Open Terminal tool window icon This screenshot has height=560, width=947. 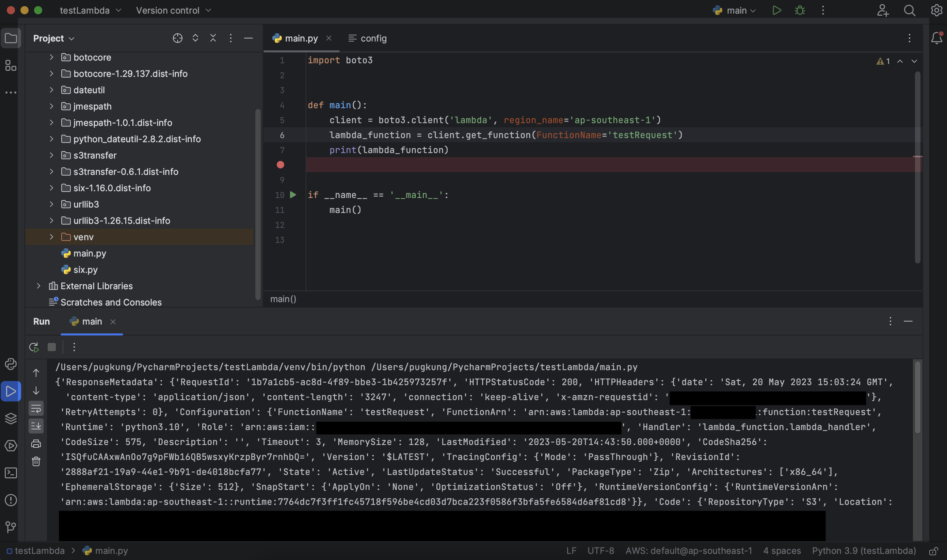click(x=11, y=473)
